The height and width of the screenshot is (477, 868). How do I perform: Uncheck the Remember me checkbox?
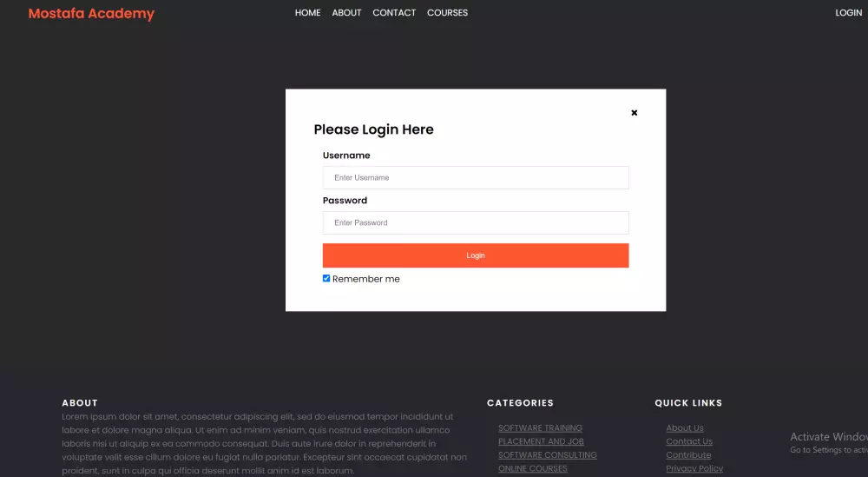(x=326, y=279)
